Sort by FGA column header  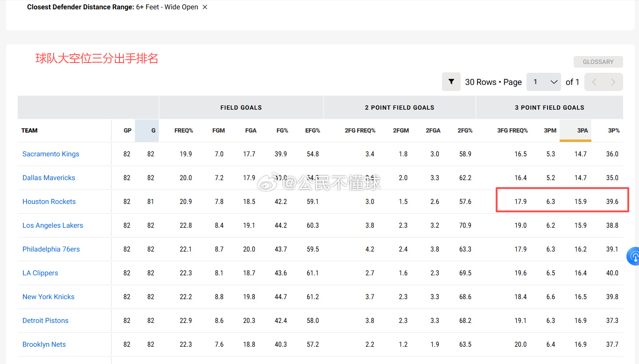pos(251,131)
